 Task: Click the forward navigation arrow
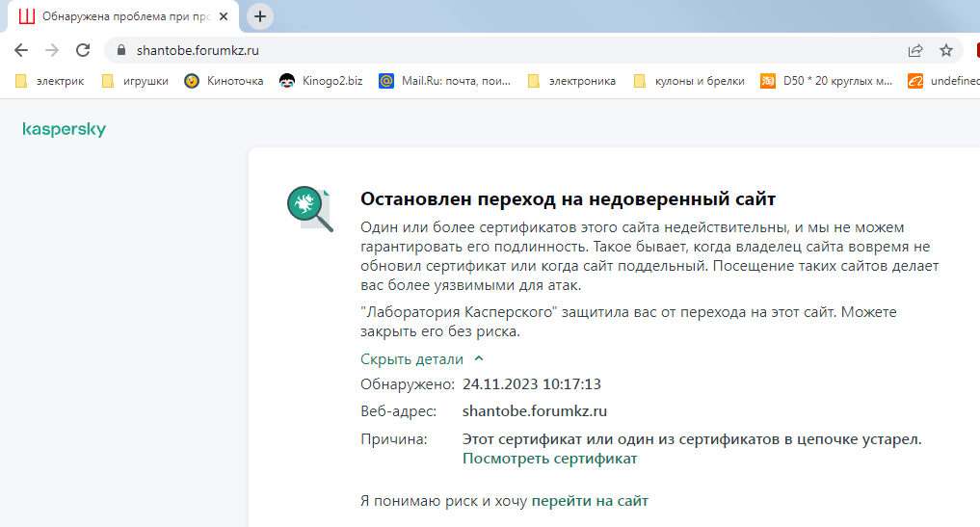click(x=52, y=50)
